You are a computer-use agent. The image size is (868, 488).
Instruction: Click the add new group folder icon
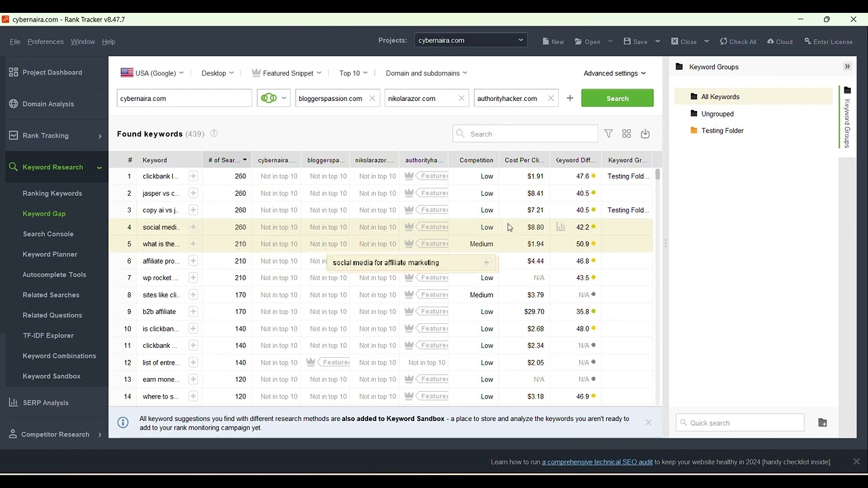[823, 423]
